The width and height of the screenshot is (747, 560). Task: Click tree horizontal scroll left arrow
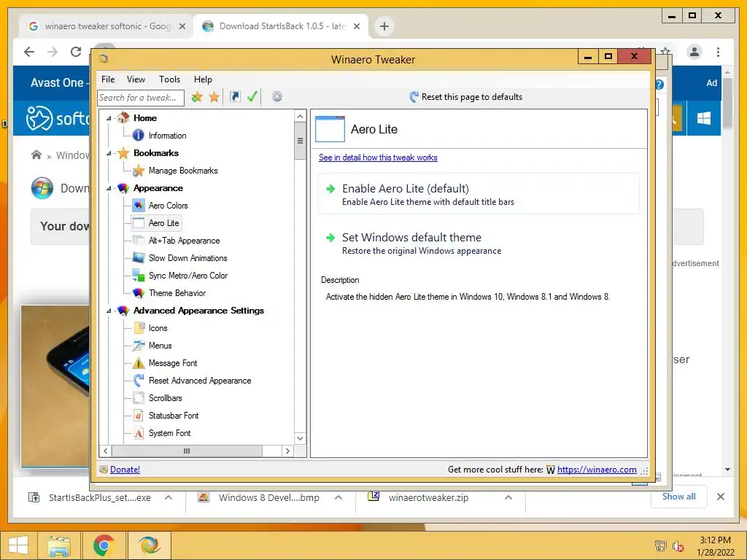(105, 451)
